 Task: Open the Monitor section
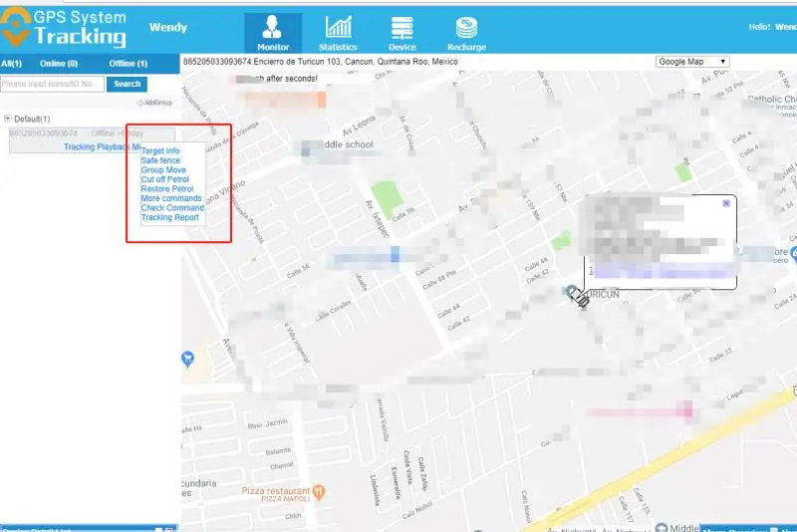tap(273, 33)
